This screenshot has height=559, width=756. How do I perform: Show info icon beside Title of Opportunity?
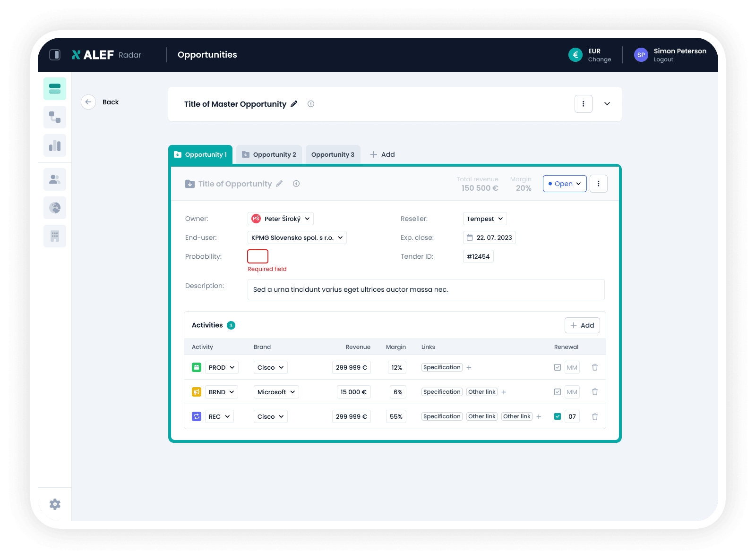pyautogui.click(x=296, y=184)
